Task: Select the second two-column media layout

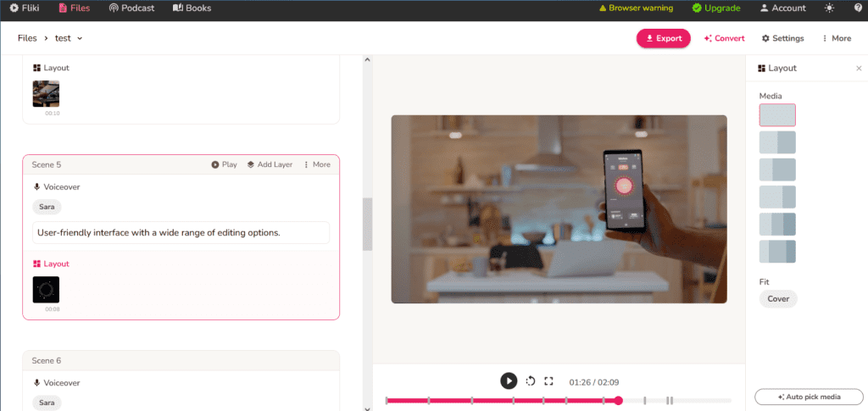Action: pyautogui.click(x=777, y=142)
